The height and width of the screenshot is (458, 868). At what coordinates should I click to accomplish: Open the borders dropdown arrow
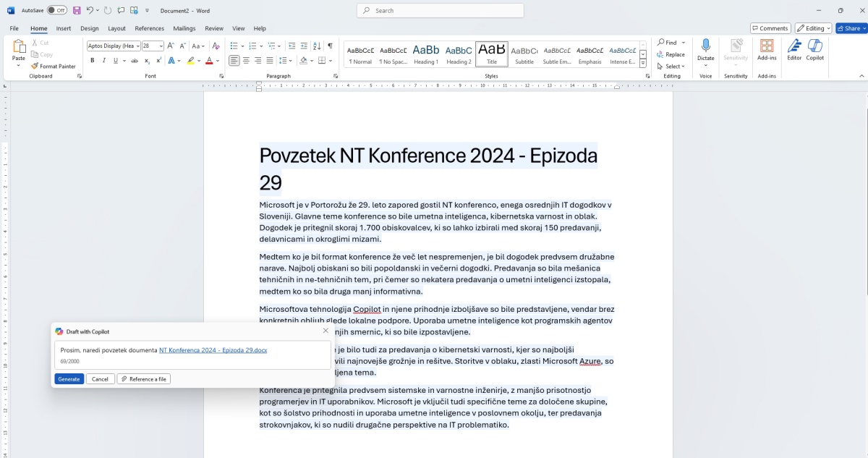click(331, 61)
